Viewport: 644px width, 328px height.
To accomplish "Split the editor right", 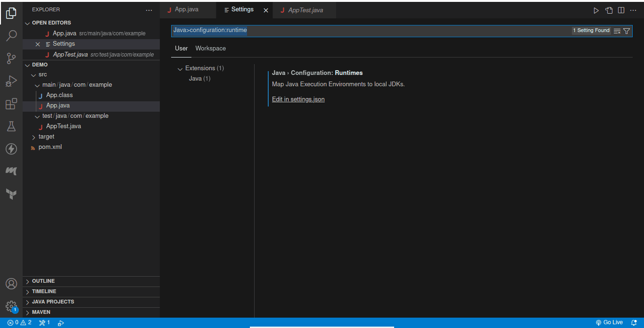I will click(621, 10).
